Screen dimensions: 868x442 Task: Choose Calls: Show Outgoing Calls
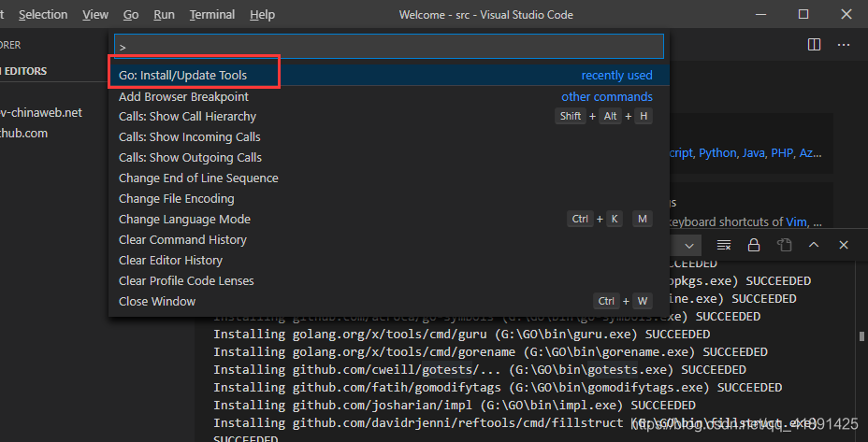pyautogui.click(x=388, y=157)
